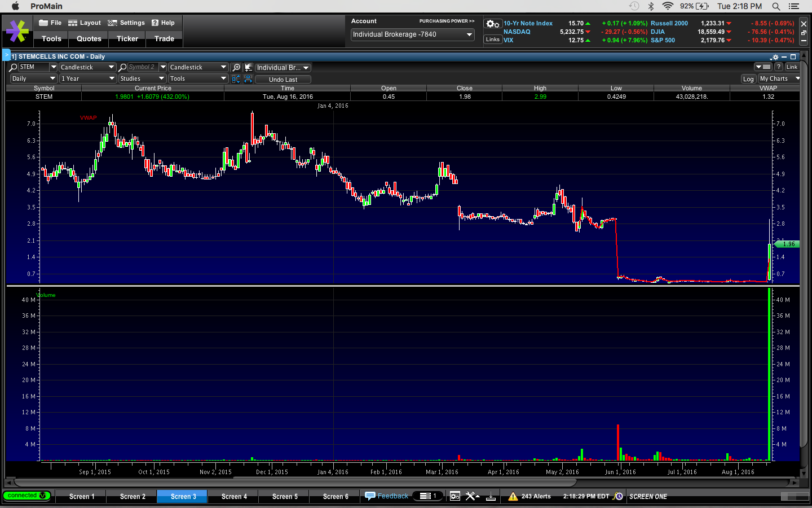Open the chart list menu icon
This screenshot has height=508, width=812.
pos(764,67)
